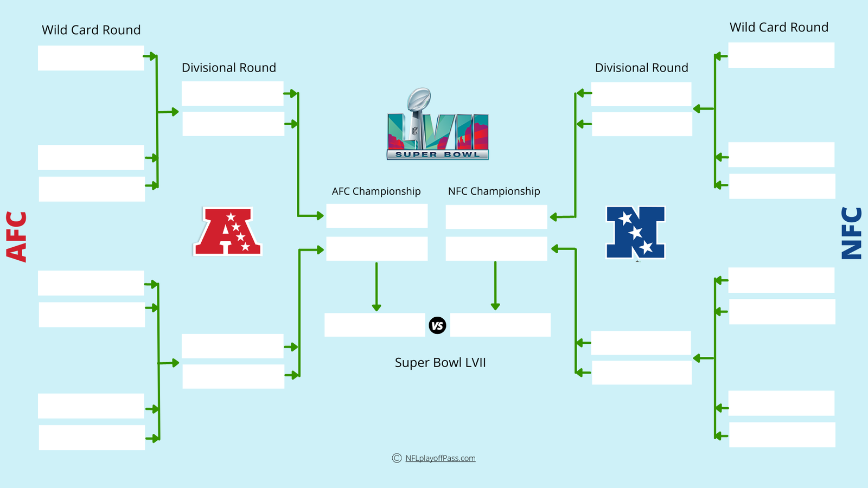Select the top AFC Championship team box
The image size is (868, 488).
pyautogui.click(x=377, y=216)
